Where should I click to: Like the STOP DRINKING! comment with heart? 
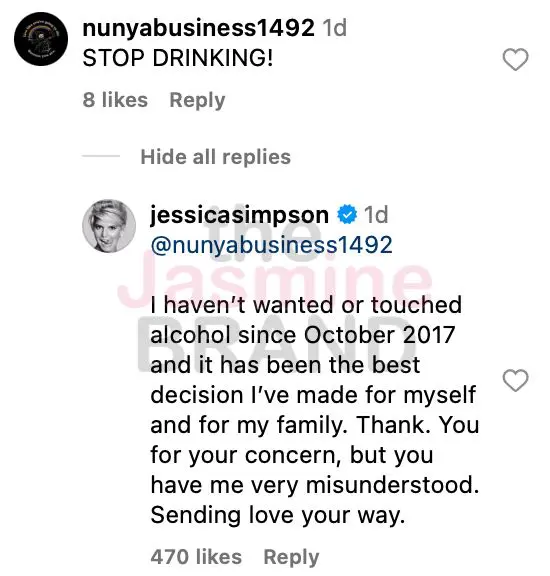click(515, 59)
